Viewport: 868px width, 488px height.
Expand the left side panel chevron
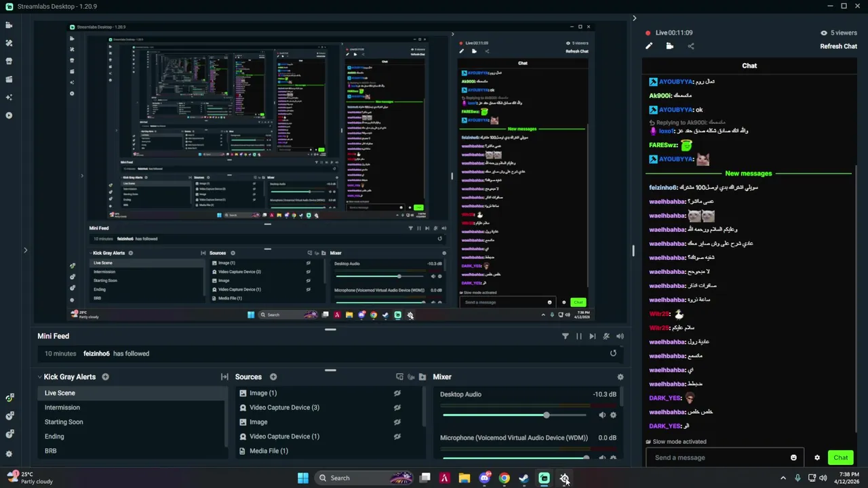(26, 250)
